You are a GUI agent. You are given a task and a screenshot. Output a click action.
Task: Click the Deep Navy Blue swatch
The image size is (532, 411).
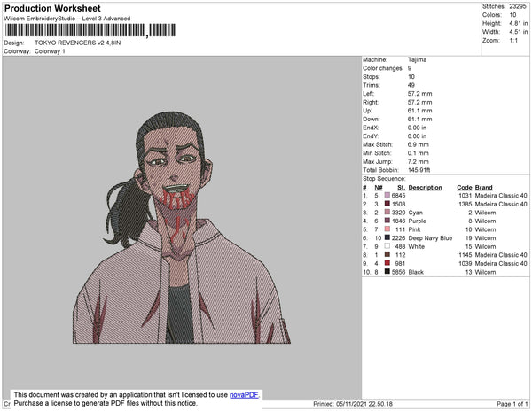coord(387,237)
